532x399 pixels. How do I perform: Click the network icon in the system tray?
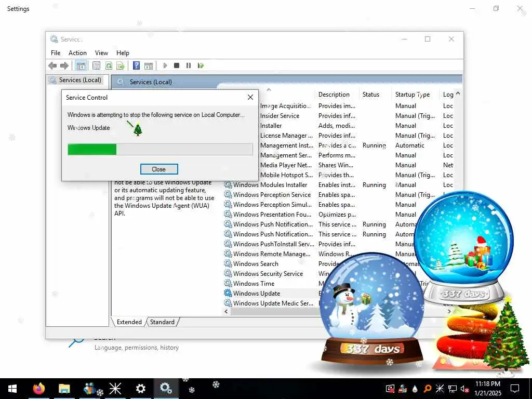point(453,389)
